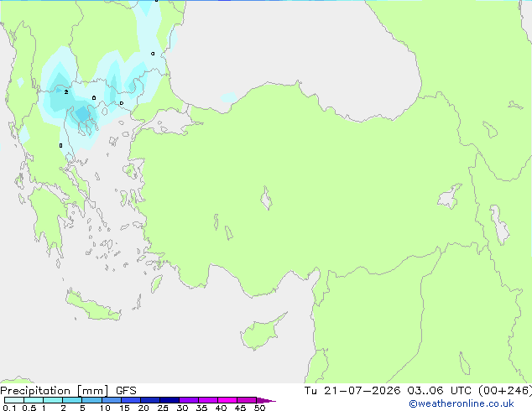Click the 20 to 25 mm legend swatch
Viewport: 532px width, 411px height.
[x=150, y=400]
